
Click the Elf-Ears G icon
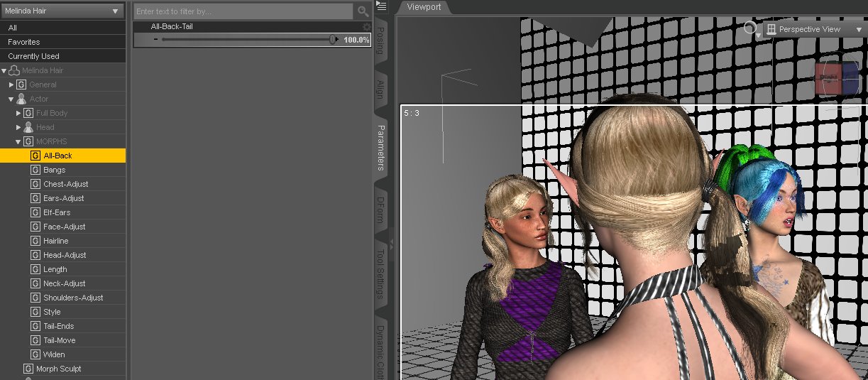click(x=35, y=212)
